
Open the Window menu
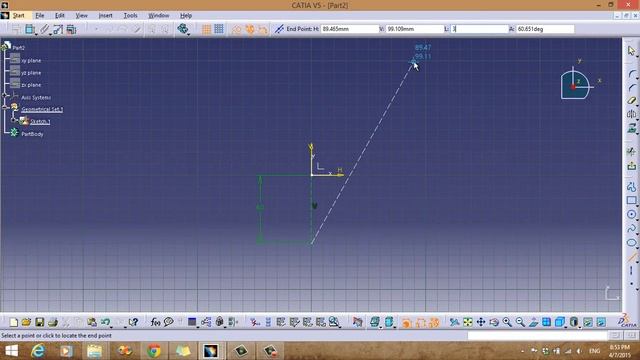tap(158, 16)
